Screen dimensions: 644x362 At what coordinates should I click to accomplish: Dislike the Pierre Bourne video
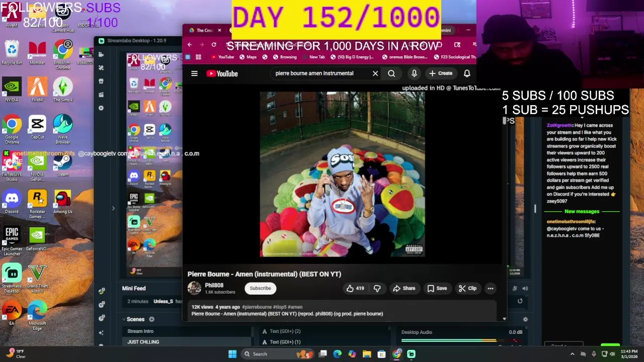click(x=377, y=288)
